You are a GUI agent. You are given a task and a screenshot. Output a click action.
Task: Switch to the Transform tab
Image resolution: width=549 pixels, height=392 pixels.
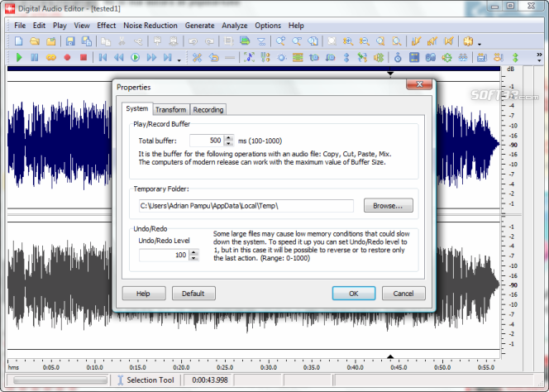coord(170,109)
